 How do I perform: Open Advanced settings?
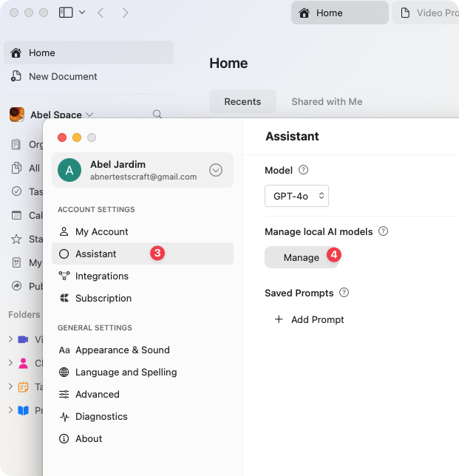pyautogui.click(x=143, y=394)
